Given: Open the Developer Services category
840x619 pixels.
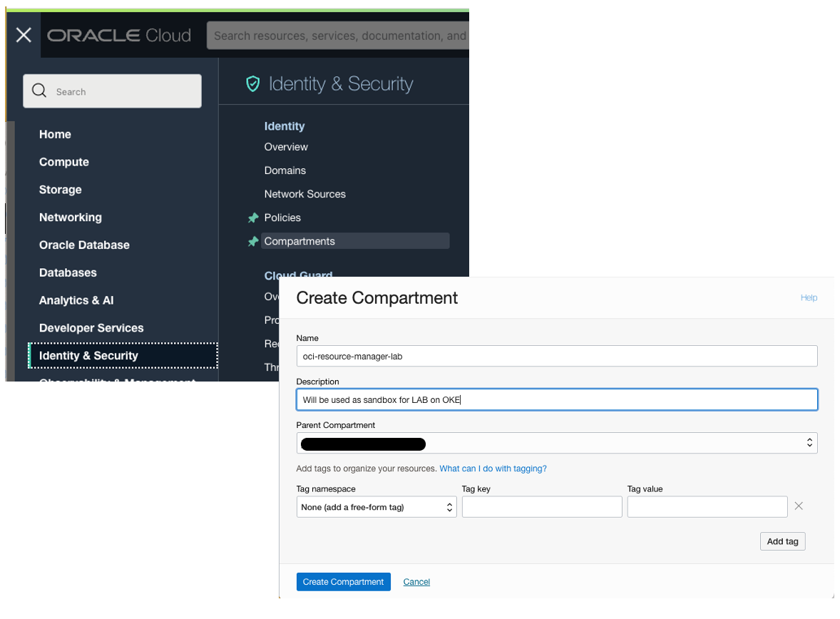Looking at the screenshot, I should pyautogui.click(x=91, y=328).
